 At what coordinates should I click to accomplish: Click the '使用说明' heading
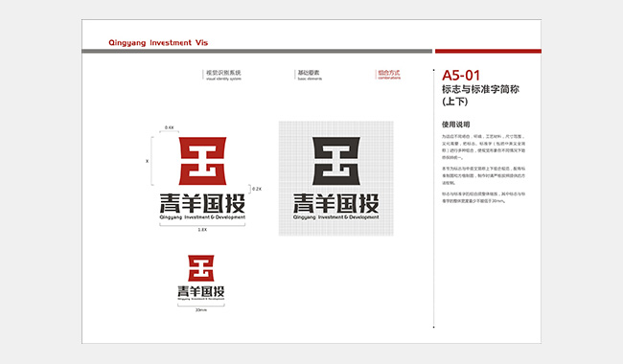coord(455,125)
